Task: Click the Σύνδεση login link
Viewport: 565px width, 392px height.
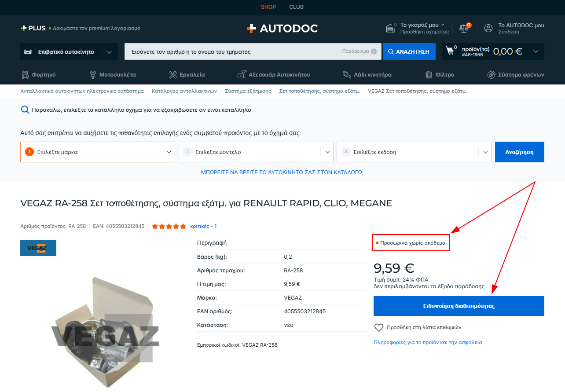Action: tap(509, 32)
